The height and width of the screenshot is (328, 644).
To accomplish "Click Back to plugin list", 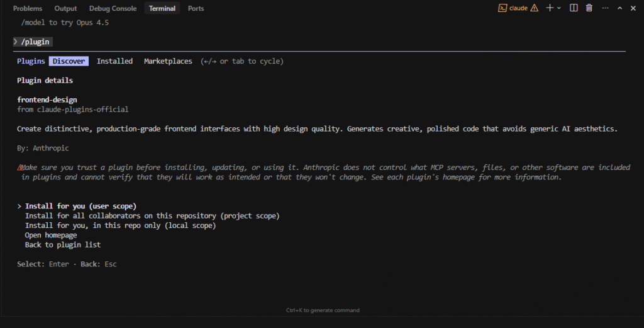I will click(62, 244).
